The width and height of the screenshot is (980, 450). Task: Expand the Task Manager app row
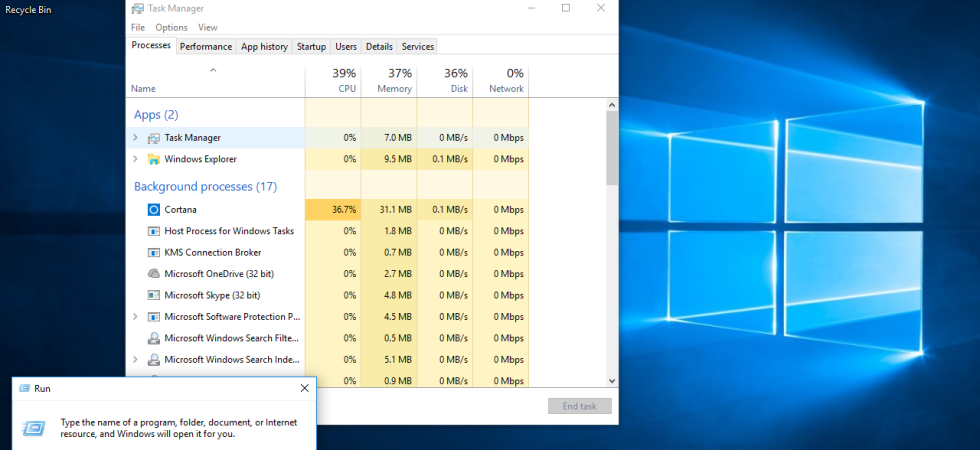(135, 138)
